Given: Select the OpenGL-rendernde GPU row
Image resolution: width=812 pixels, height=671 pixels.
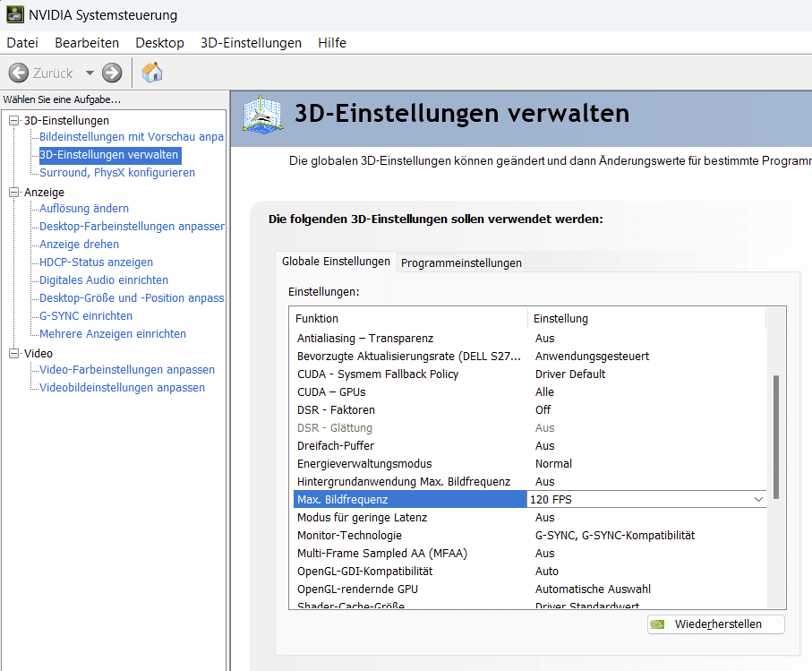Looking at the screenshot, I should pos(529,589).
